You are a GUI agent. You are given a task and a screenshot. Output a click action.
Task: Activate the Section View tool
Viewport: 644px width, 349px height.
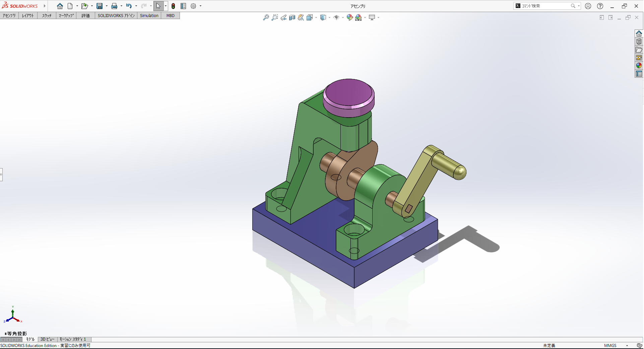pyautogui.click(x=292, y=17)
